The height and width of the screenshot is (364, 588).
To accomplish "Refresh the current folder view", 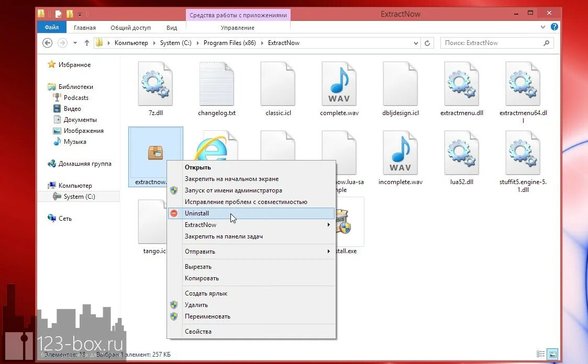I will [x=427, y=43].
